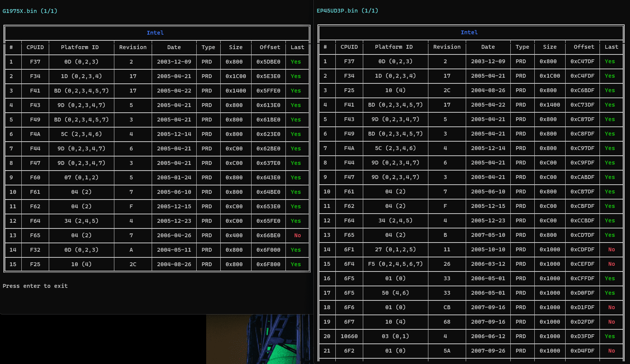Select offset value 0xC73DF
630x364 pixels.
coord(582,105)
